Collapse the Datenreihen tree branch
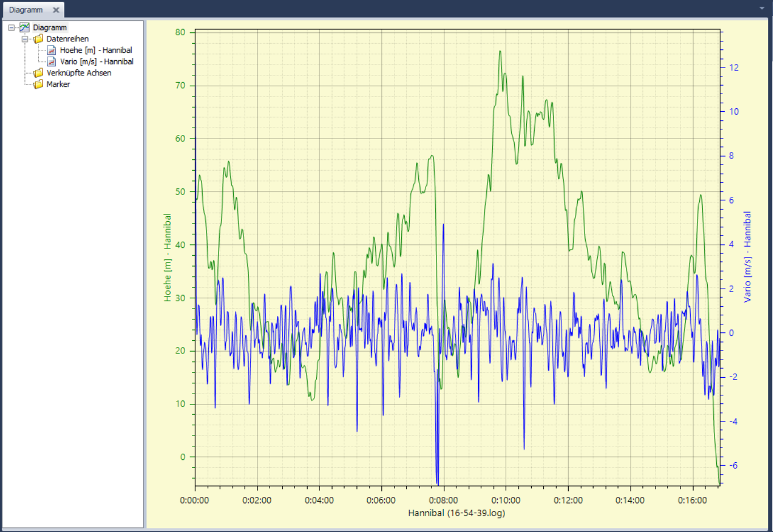 [x=25, y=39]
